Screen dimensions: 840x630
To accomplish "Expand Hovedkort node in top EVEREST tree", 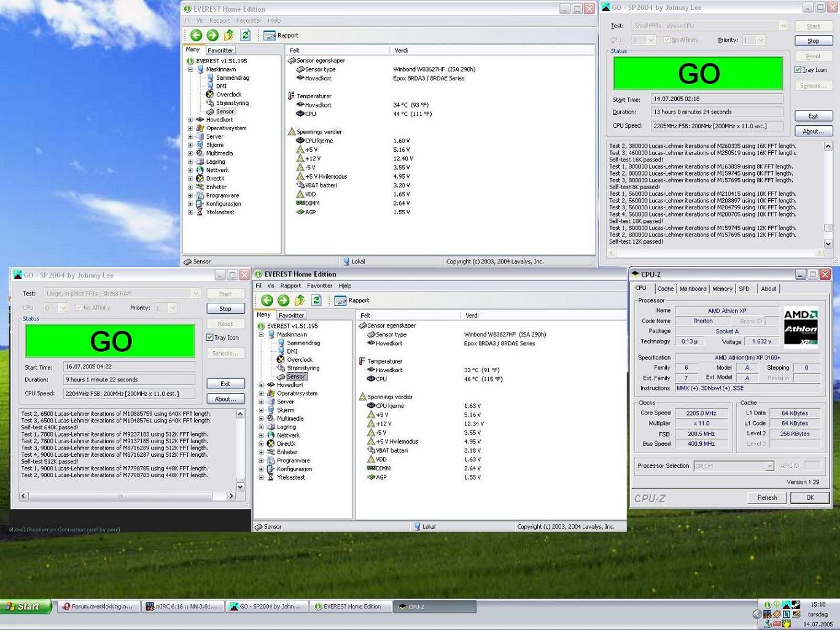I will pos(190,120).
